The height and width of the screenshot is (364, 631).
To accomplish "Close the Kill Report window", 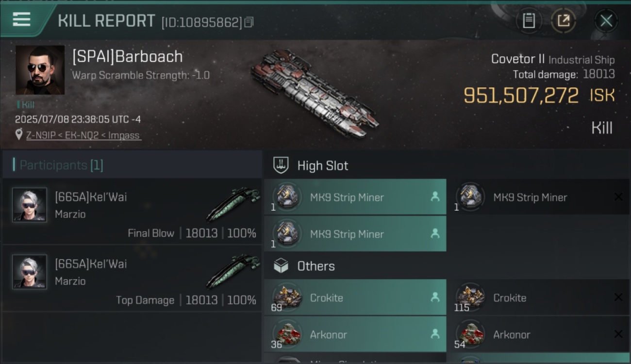I will tap(606, 21).
